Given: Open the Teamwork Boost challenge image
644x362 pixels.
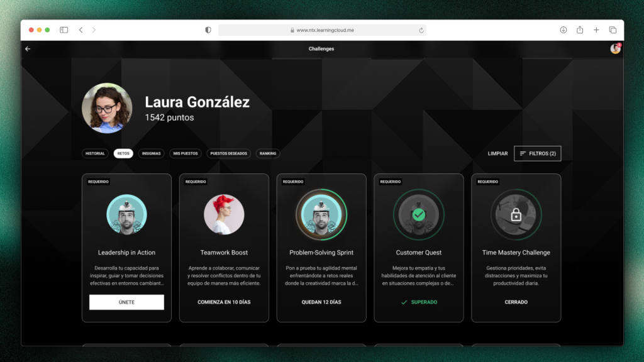Looking at the screenshot, I should [224, 214].
